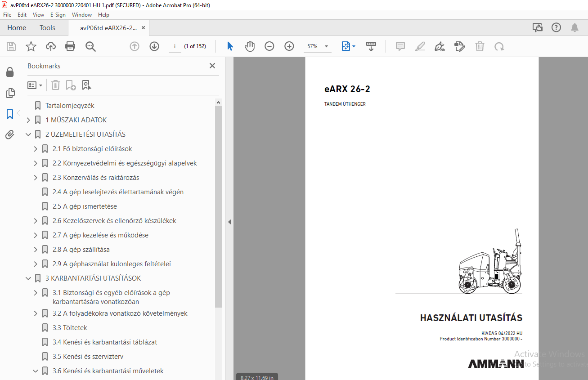Image resolution: width=588 pixels, height=380 pixels.
Task: Go to next page arrow
Action: [x=154, y=46]
